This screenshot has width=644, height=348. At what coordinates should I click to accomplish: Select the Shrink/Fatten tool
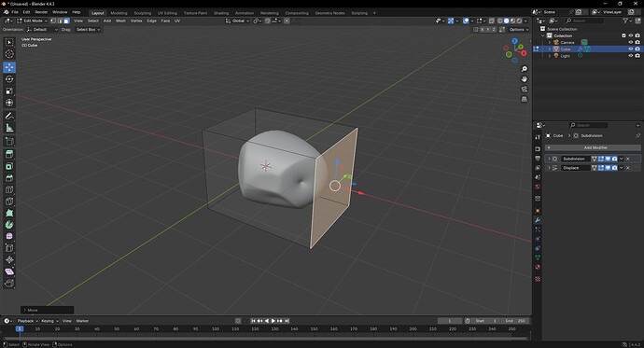9,259
